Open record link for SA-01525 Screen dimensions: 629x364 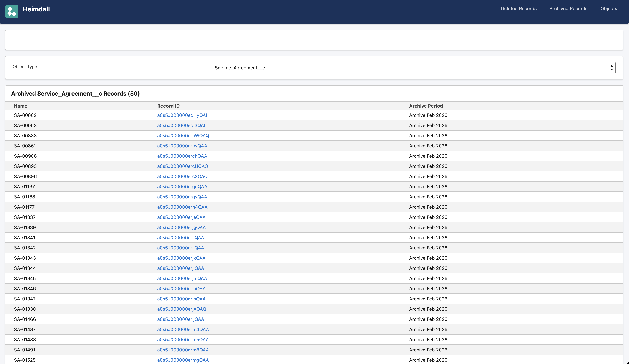pos(183,360)
